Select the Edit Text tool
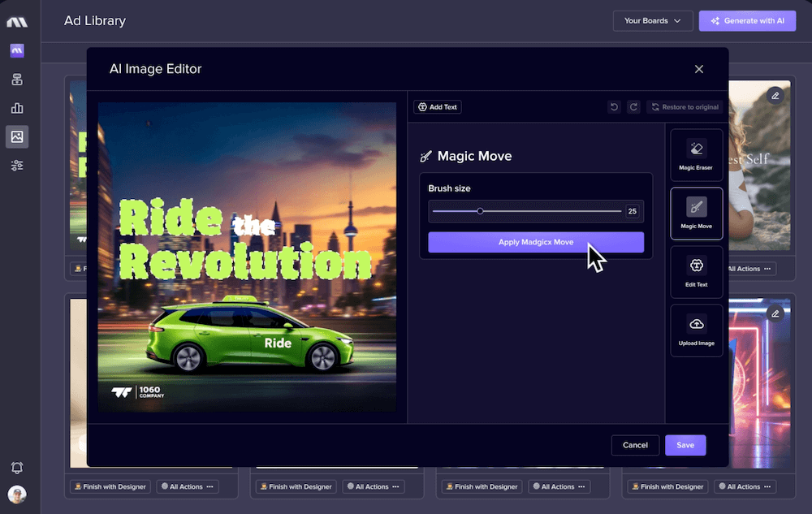 coord(696,272)
